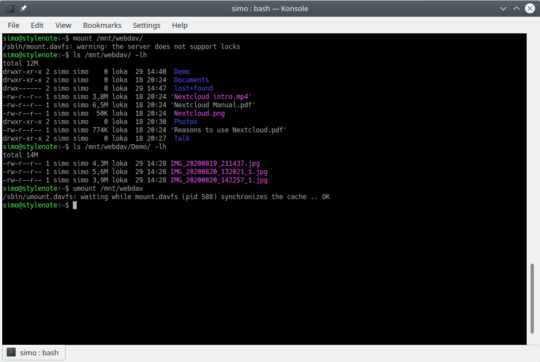Click the 'Nextcloud.png' file name
540x362 pixels.
(199, 113)
